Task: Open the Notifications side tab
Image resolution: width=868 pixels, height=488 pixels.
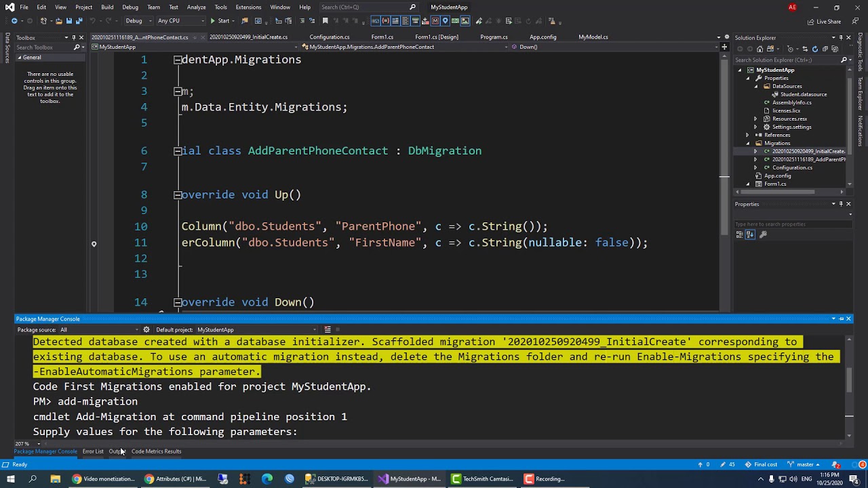Action: [860, 131]
